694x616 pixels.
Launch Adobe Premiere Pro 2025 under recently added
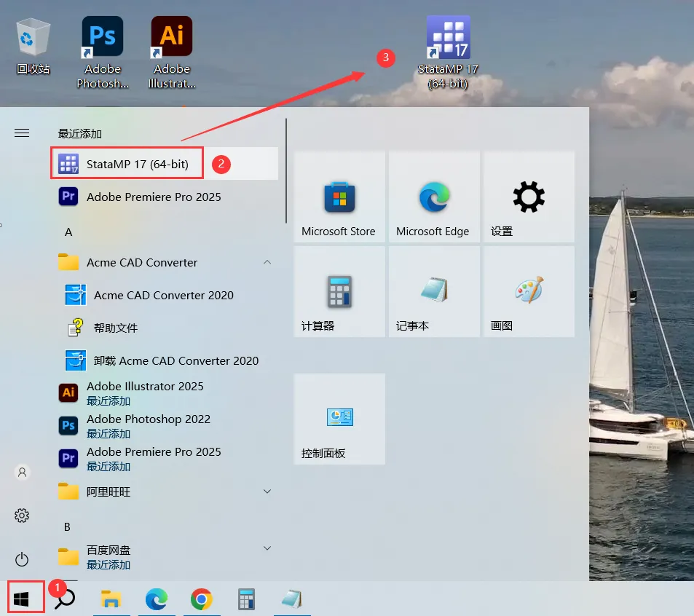pyautogui.click(x=165, y=197)
